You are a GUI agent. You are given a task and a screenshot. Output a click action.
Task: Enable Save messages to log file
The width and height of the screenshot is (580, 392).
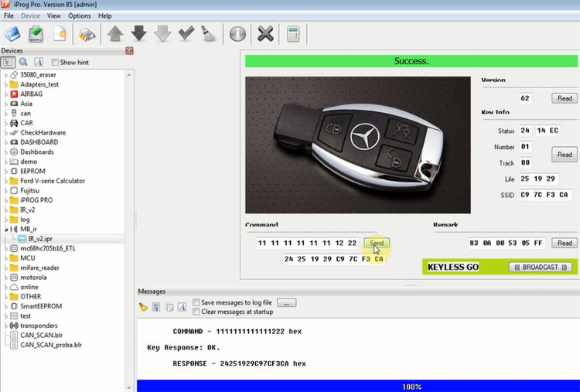click(x=196, y=302)
